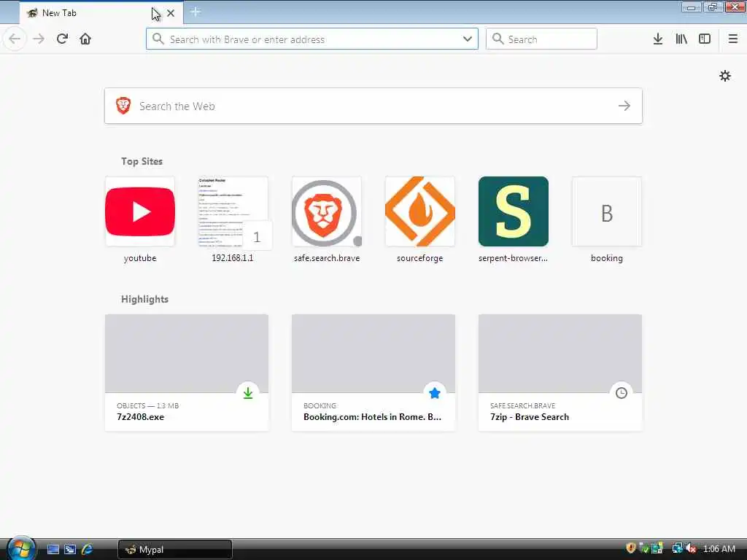Screen dimensions: 747x560
Task: Show the sidebar panel
Action: click(x=705, y=39)
